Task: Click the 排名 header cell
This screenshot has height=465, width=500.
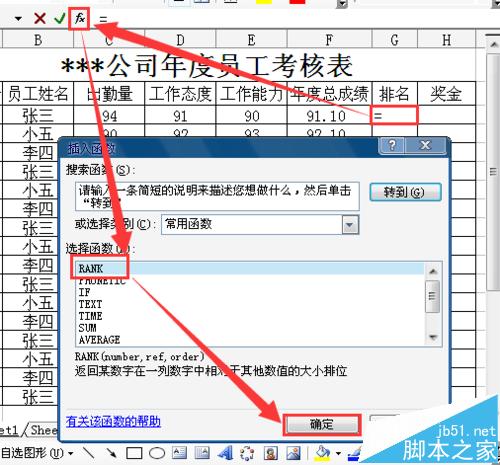Action: point(394,94)
